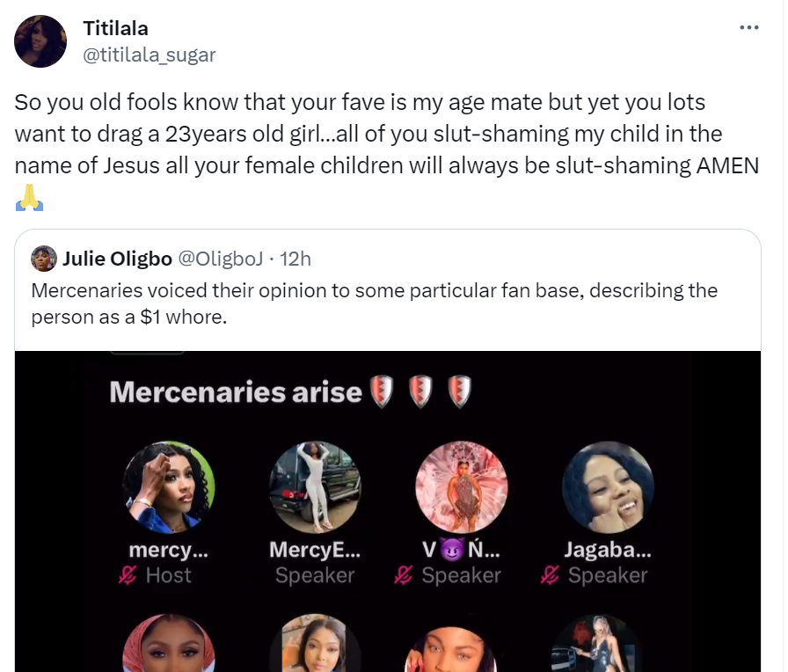This screenshot has height=672, width=788.
Task: Click Julie Oligbo's small profile picture
Action: [43, 259]
